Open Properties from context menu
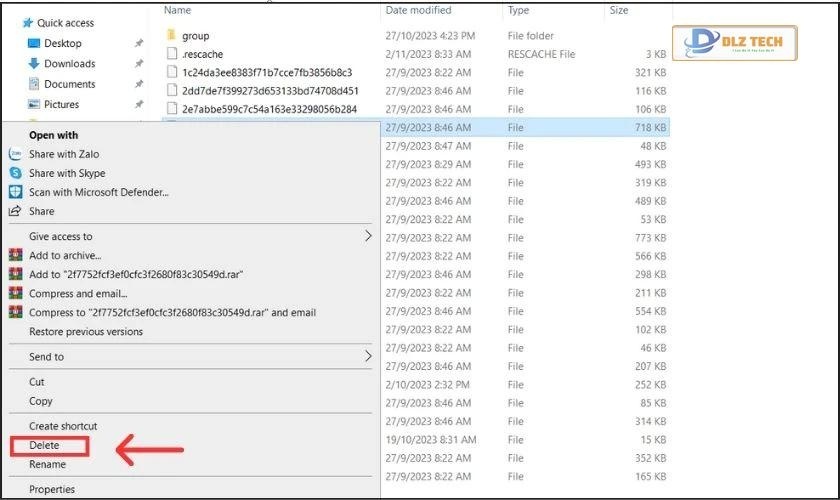This screenshot has width=840, height=500. [52, 489]
